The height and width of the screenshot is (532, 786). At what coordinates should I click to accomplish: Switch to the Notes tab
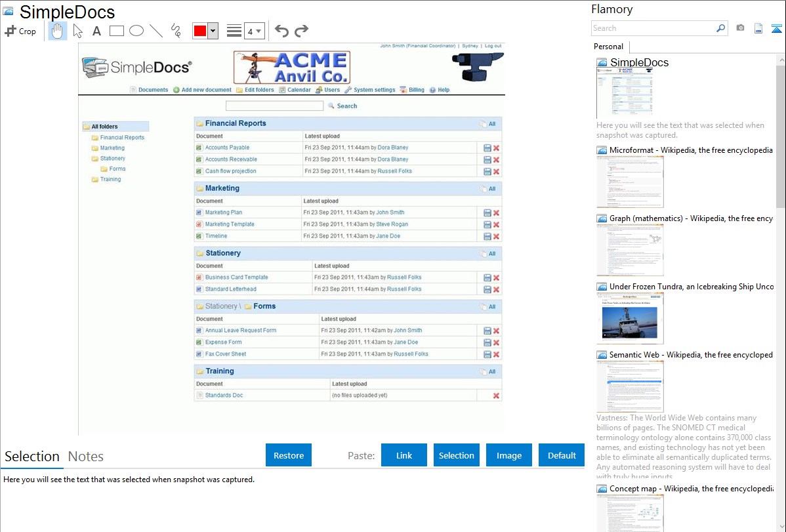point(85,457)
